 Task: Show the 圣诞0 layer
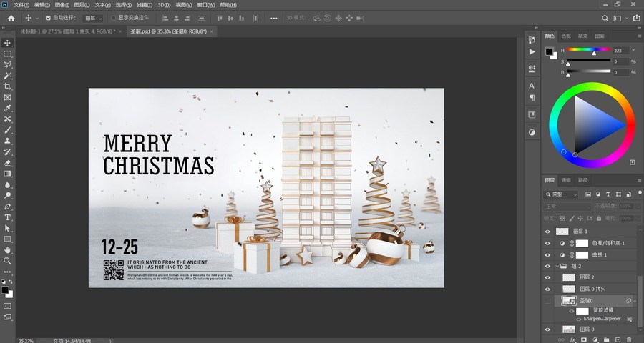[x=547, y=301]
